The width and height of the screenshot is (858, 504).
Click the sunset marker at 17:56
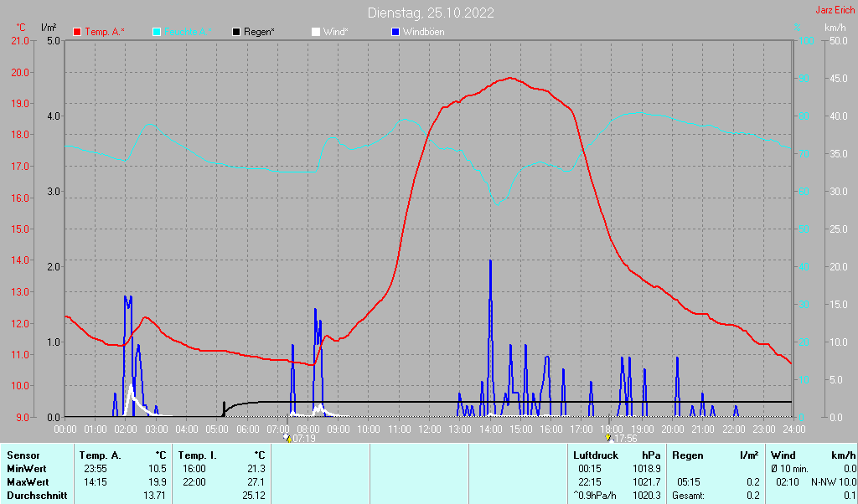(609, 438)
